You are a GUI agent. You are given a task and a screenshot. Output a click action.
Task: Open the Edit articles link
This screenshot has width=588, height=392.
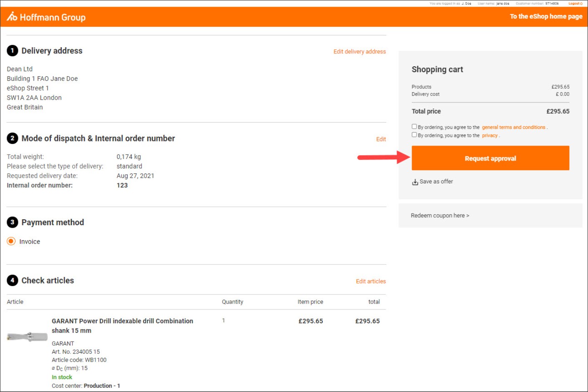click(371, 281)
